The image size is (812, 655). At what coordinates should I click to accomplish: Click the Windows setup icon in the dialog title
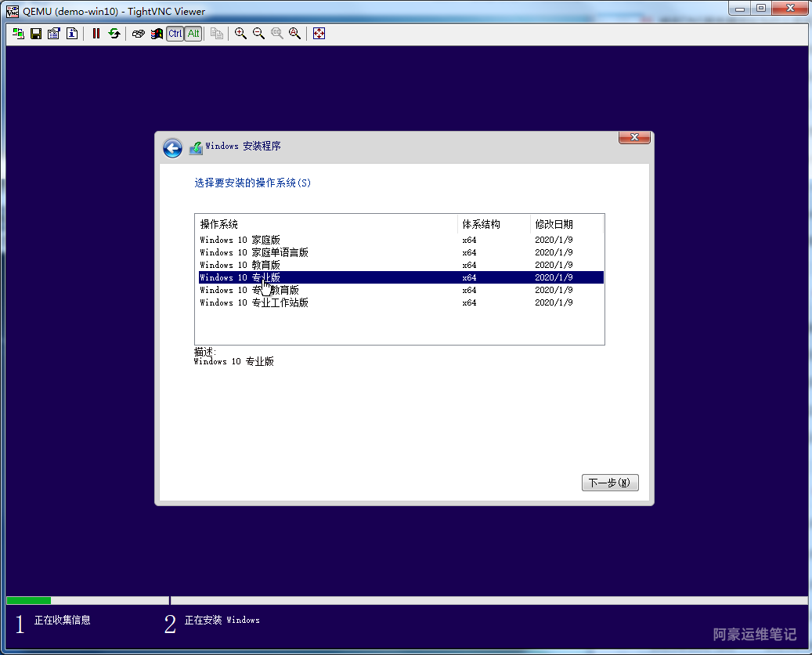coord(196,147)
